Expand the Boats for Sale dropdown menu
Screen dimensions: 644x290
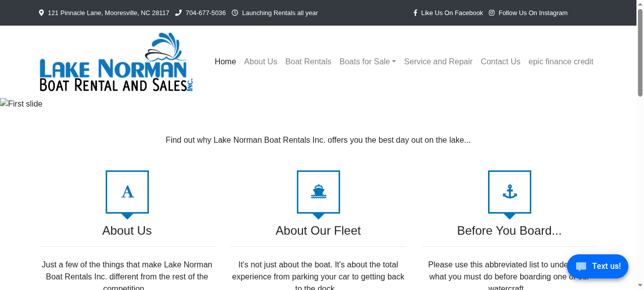pyautogui.click(x=368, y=62)
